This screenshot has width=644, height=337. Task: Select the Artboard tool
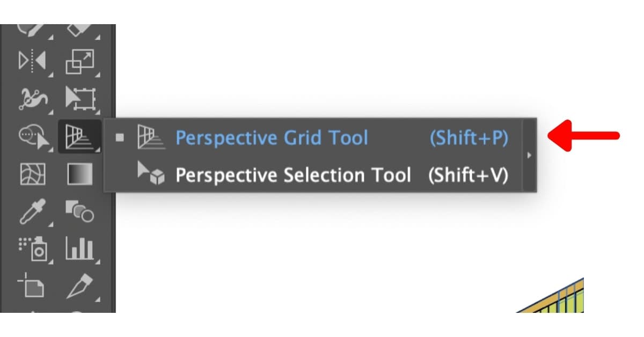32,288
